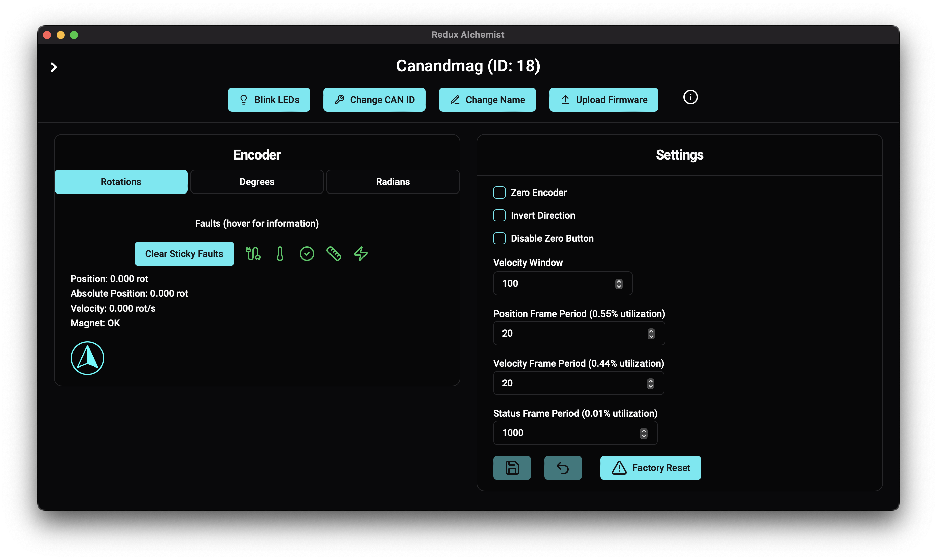The width and height of the screenshot is (937, 560).
Task: Click the thermometer temperature fault icon
Action: click(280, 254)
